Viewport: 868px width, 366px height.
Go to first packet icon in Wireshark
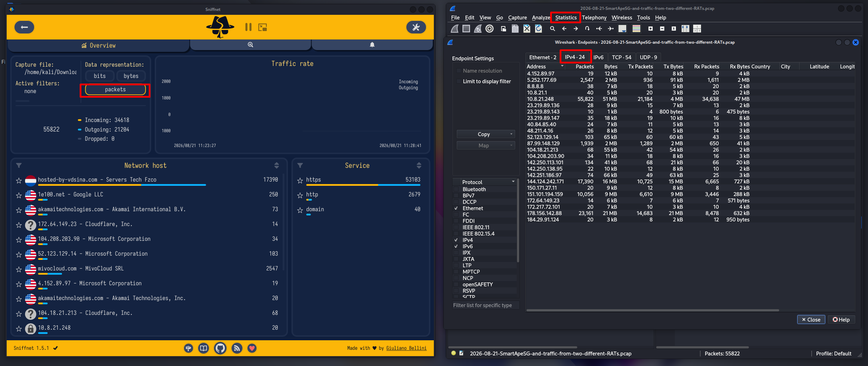(599, 29)
